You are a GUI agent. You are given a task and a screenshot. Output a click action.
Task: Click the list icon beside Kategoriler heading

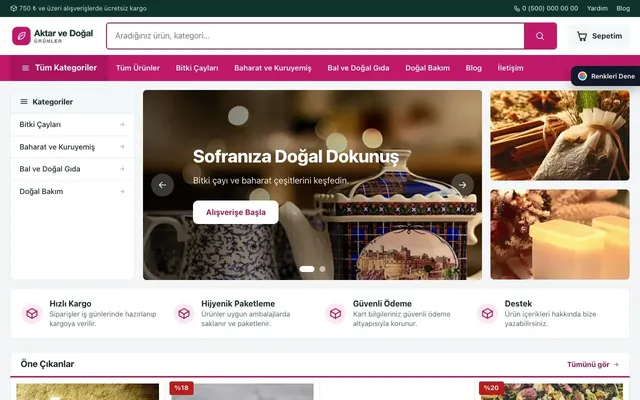(x=24, y=102)
